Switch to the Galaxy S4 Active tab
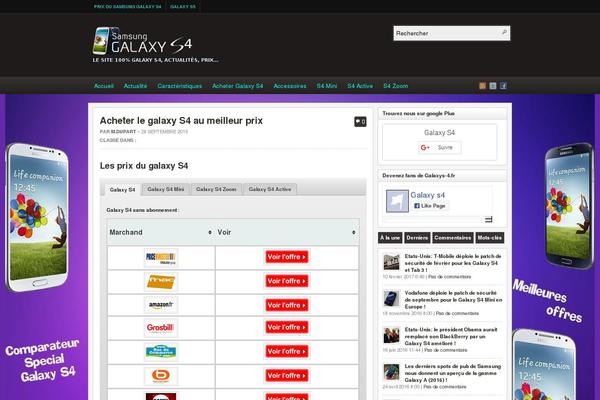Viewport: 600px width, 400px height. 270,189
